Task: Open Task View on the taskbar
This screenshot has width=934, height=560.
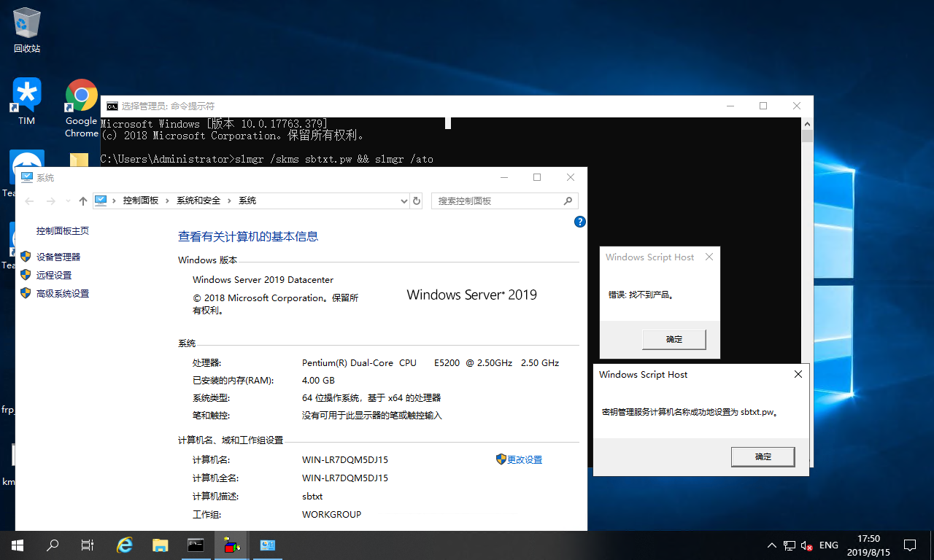Action: [88, 545]
